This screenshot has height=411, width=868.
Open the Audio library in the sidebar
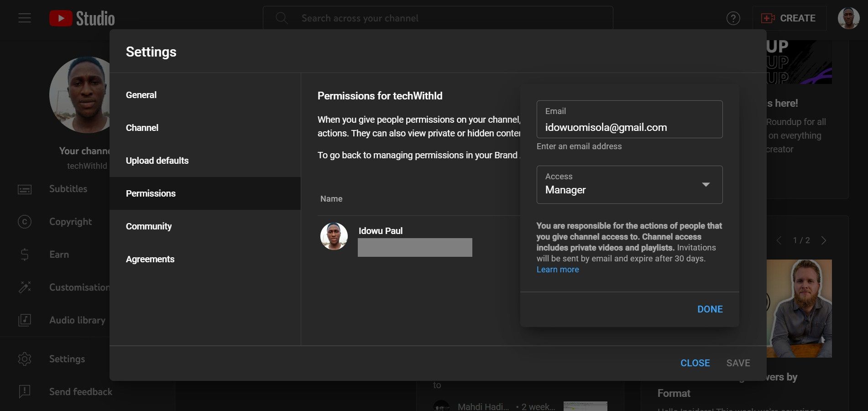pyautogui.click(x=77, y=320)
